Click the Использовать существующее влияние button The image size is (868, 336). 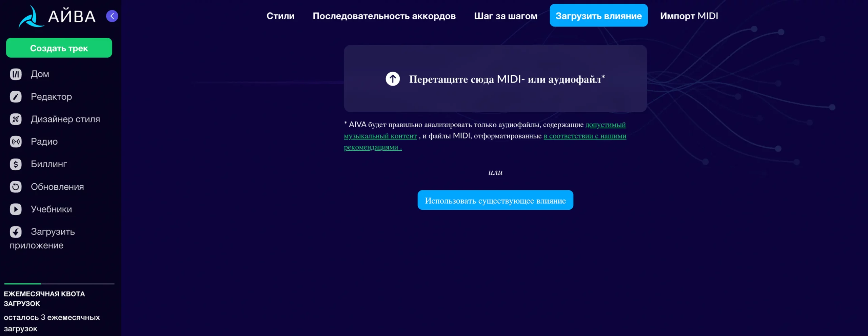[x=495, y=200]
